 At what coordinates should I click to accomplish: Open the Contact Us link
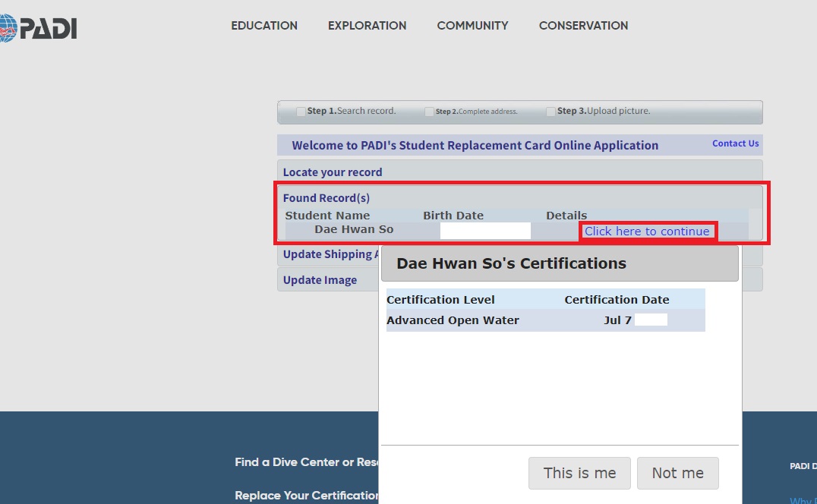point(735,143)
